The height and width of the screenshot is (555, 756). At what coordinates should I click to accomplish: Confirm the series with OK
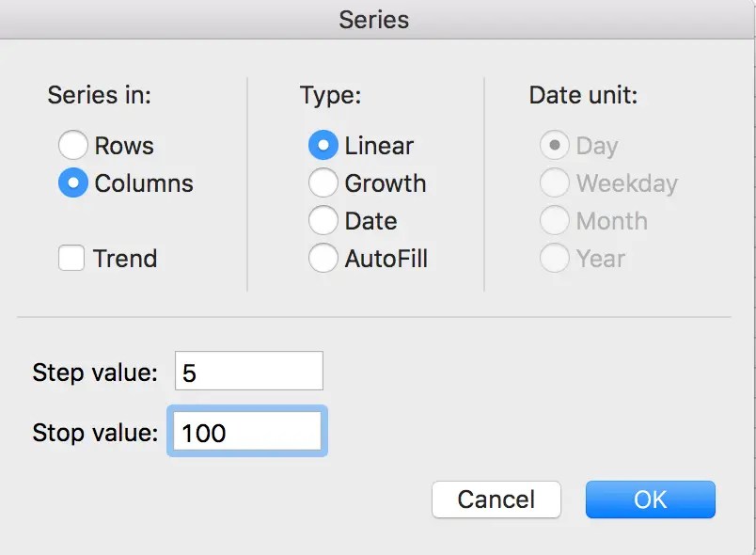650,499
